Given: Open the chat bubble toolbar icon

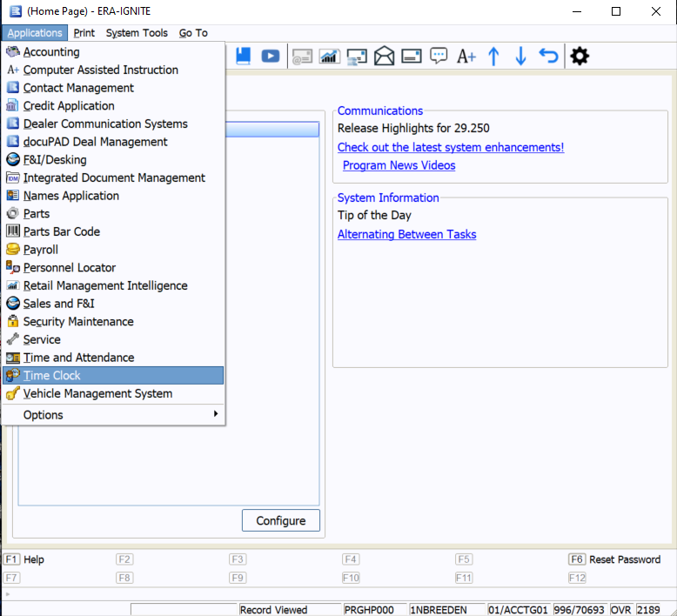Looking at the screenshot, I should pos(439,56).
